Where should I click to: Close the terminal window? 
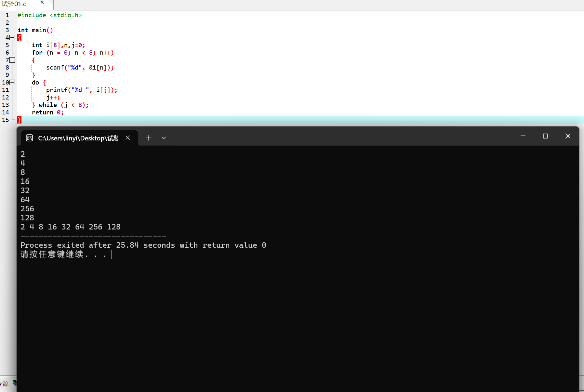pyautogui.click(x=568, y=136)
